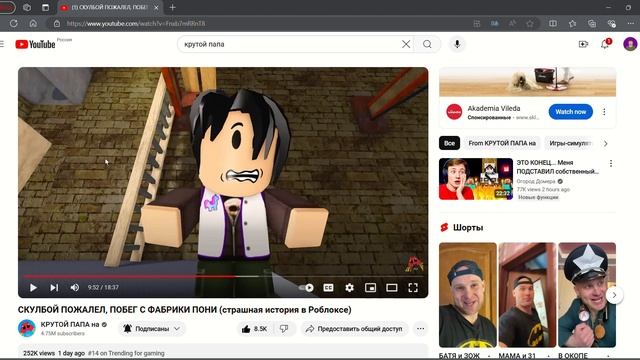The width and height of the screenshot is (640, 360).
Task: View site information lock icon
Action: point(57,24)
